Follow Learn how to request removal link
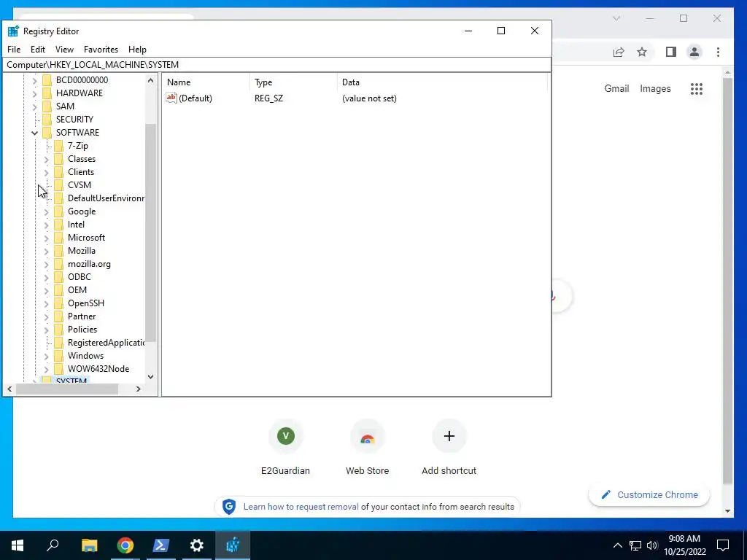747x560 pixels. tap(301, 507)
